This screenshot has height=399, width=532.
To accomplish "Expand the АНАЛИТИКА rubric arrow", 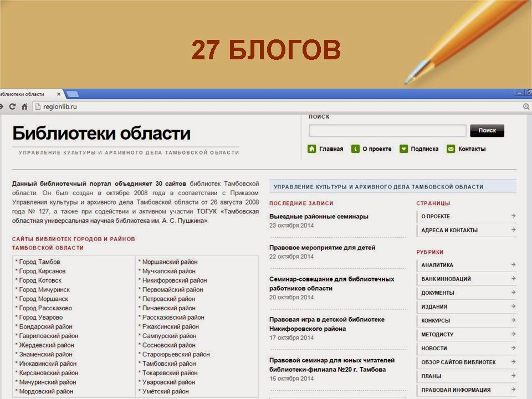I will [x=512, y=265].
